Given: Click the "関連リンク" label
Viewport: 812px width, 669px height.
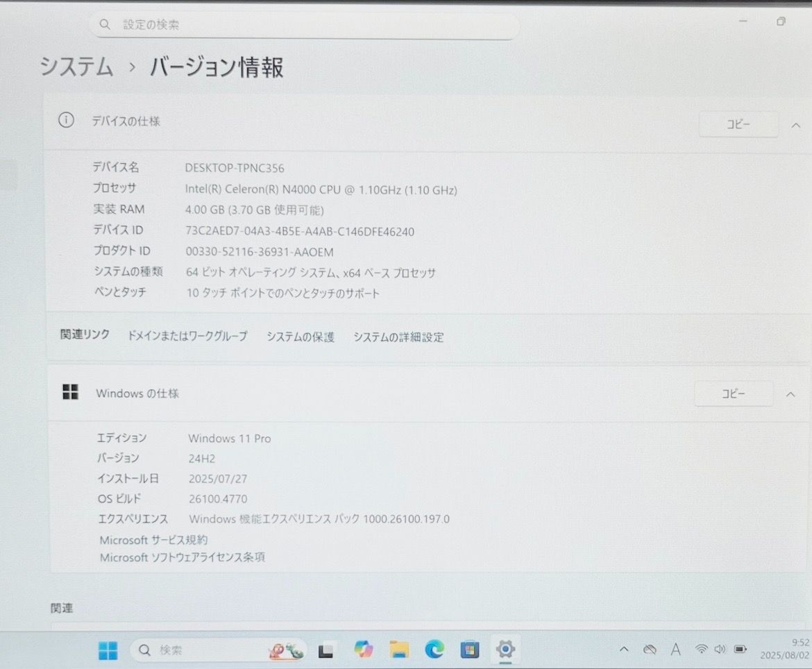Looking at the screenshot, I should click(85, 334).
